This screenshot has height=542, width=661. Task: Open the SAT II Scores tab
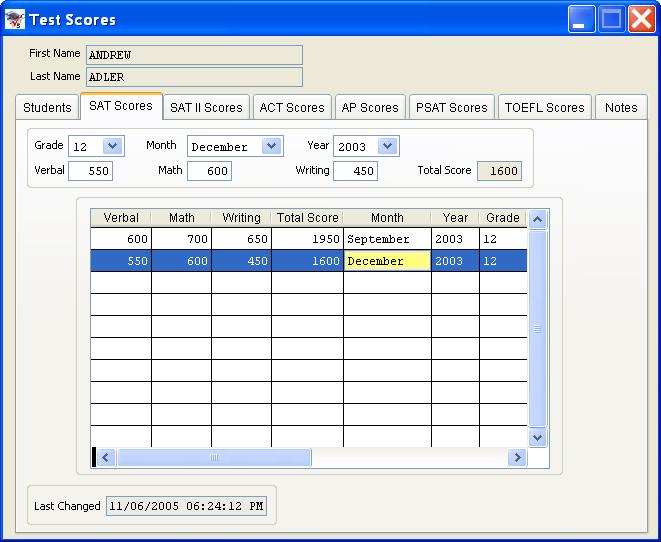pyautogui.click(x=206, y=108)
